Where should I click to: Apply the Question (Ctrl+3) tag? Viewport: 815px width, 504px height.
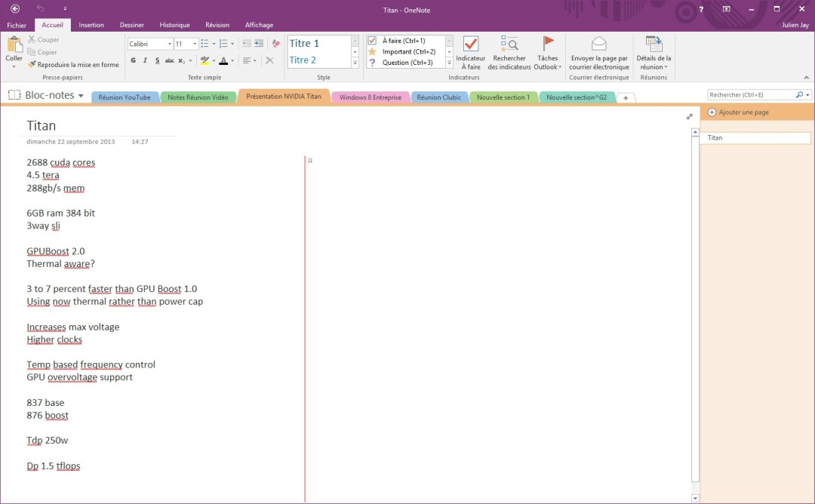(406, 62)
